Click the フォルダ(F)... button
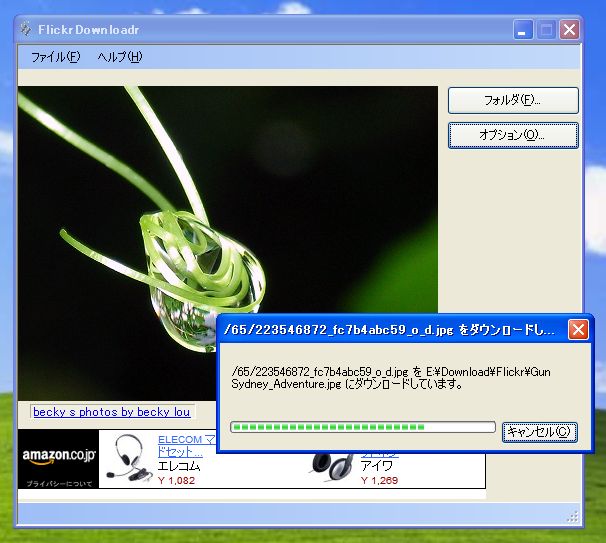The height and width of the screenshot is (543, 606). [x=513, y=100]
